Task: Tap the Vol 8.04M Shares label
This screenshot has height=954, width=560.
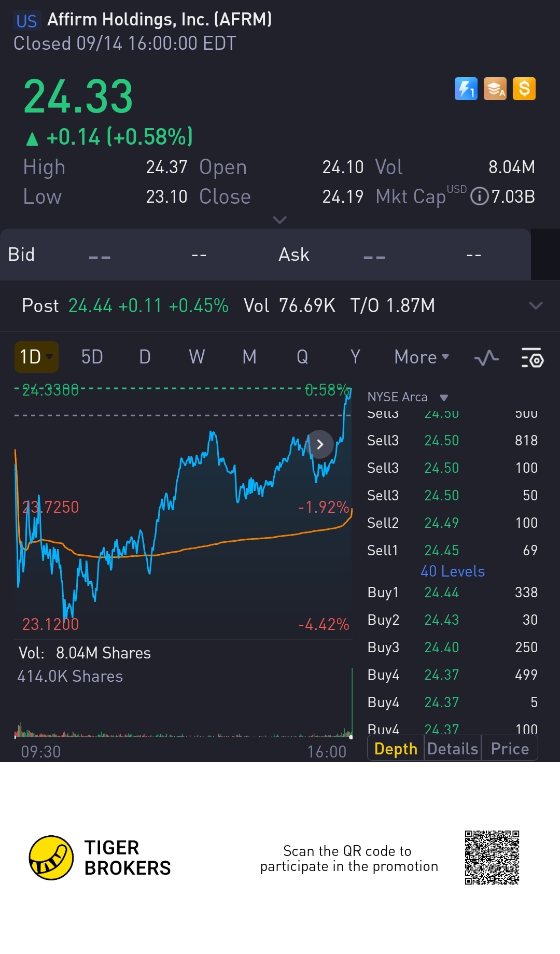Action: point(85,653)
